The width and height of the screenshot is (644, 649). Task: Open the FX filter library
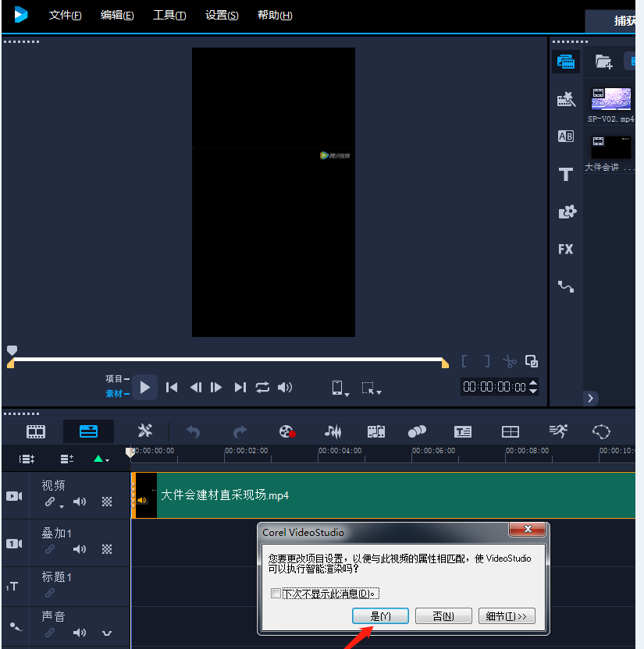(x=566, y=249)
